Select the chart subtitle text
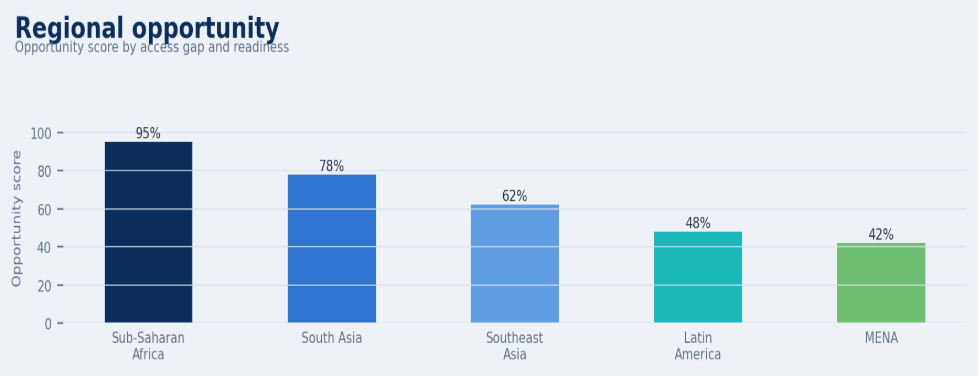 pos(152,47)
